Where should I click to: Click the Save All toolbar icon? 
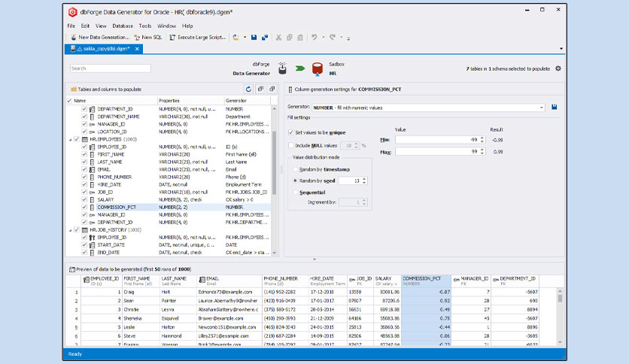265,38
